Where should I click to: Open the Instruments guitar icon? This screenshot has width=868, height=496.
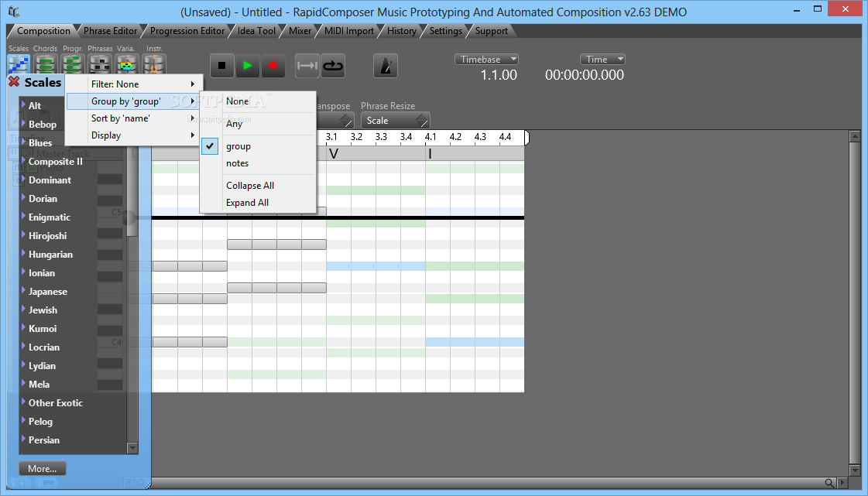(154, 65)
